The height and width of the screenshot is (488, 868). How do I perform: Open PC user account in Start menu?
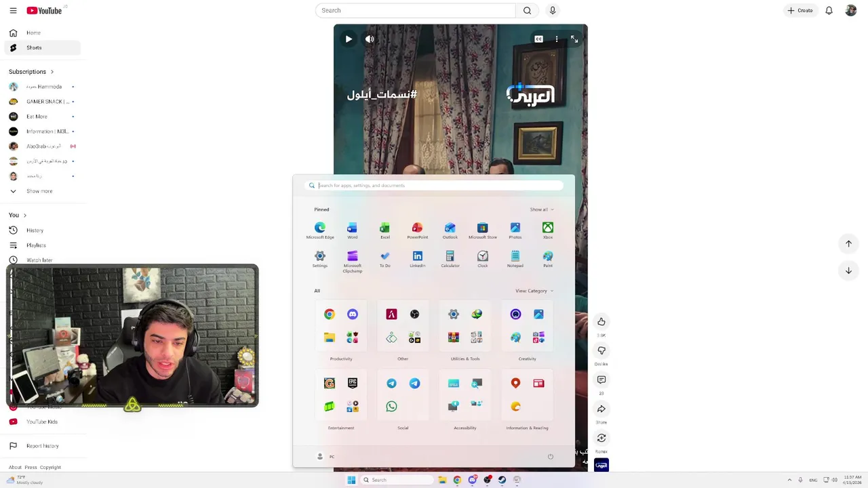click(325, 456)
